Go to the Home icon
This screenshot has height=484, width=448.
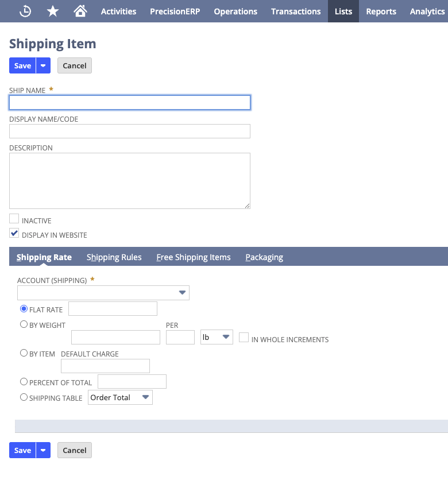pos(80,11)
